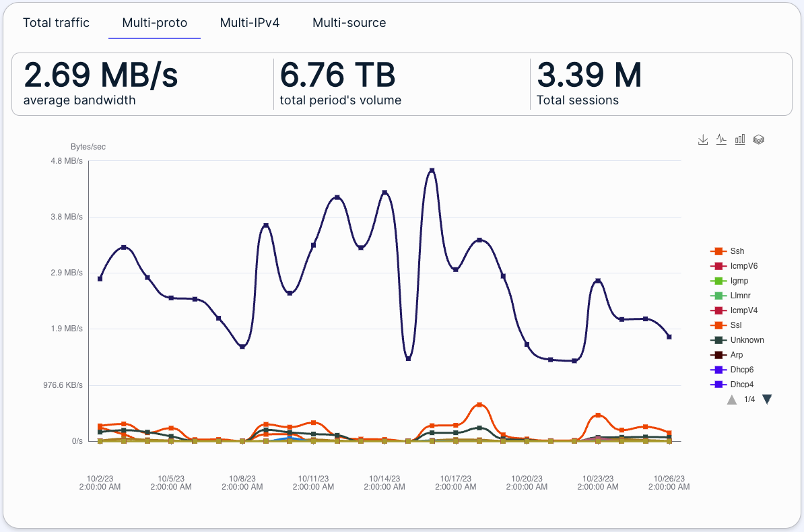Viewport: 804px width, 532px height.
Task: Click the download chart icon
Action: tap(703, 139)
